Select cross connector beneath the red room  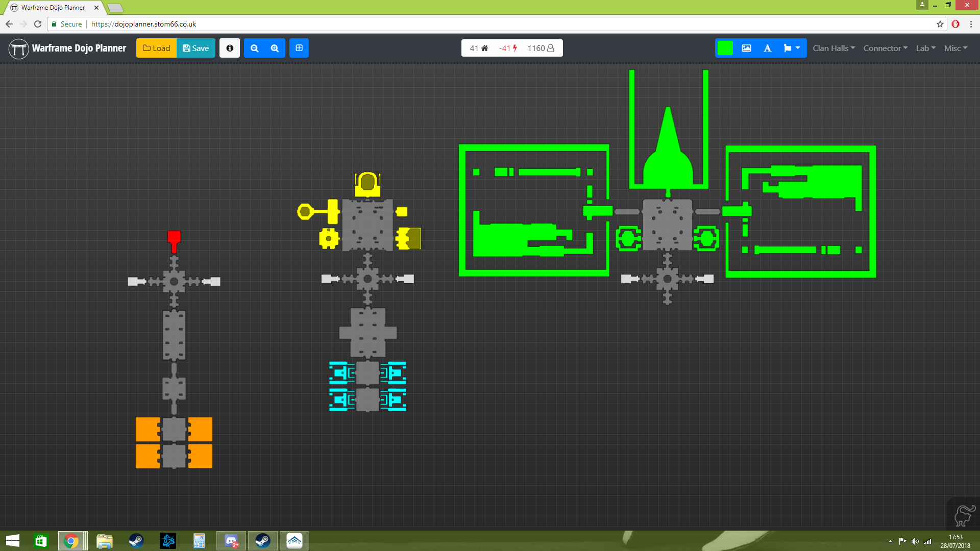(x=174, y=281)
